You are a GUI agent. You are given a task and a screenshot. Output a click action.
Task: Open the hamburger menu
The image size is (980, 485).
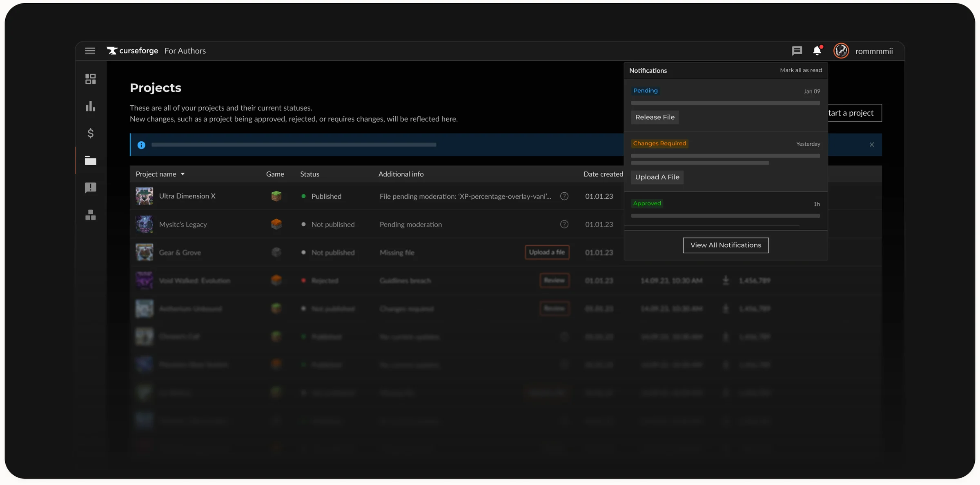point(90,51)
